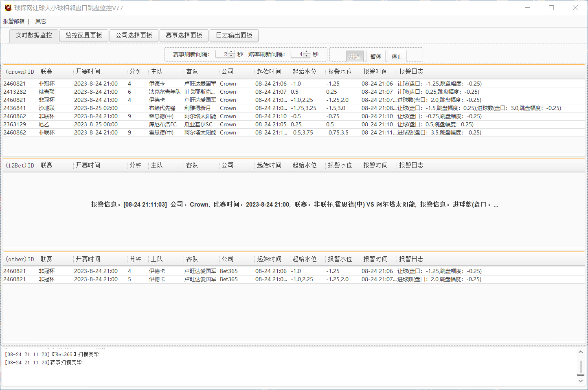Focus the 赔率刷新间隔 value field
This screenshot has height=390, width=588.
point(298,54)
